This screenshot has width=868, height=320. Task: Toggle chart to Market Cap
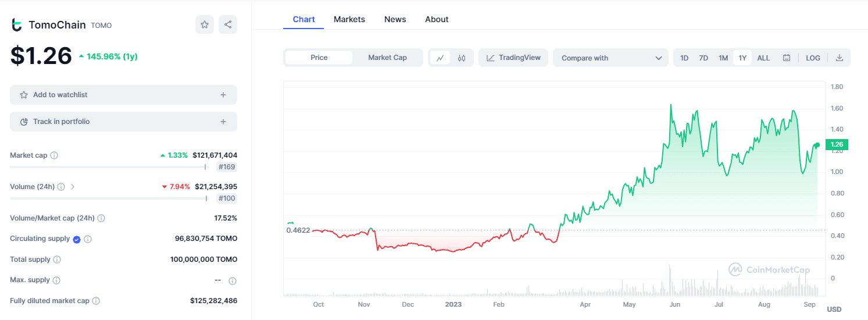(387, 58)
